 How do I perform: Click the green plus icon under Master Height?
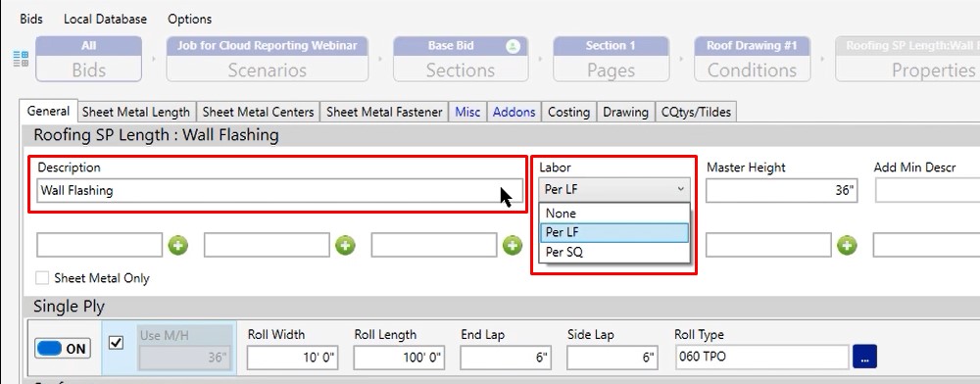pyautogui.click(x=847, y=245)
